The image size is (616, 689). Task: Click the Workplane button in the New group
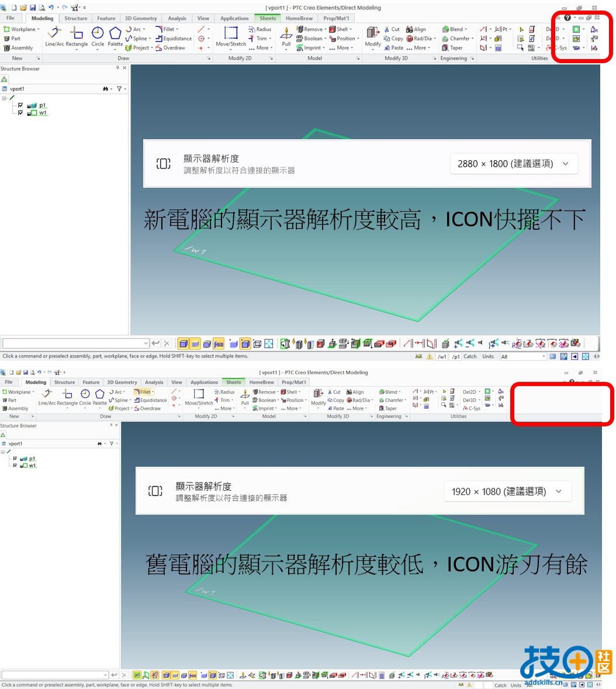pos(20,29)
